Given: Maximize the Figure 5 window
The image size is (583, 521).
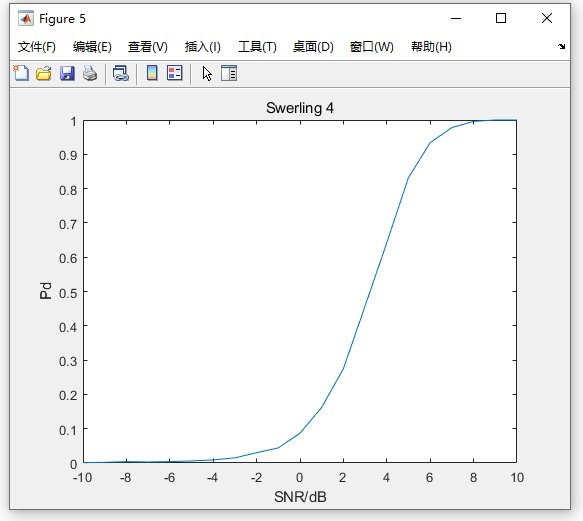Looking at the screenshot, I should (x=501, y=18).
